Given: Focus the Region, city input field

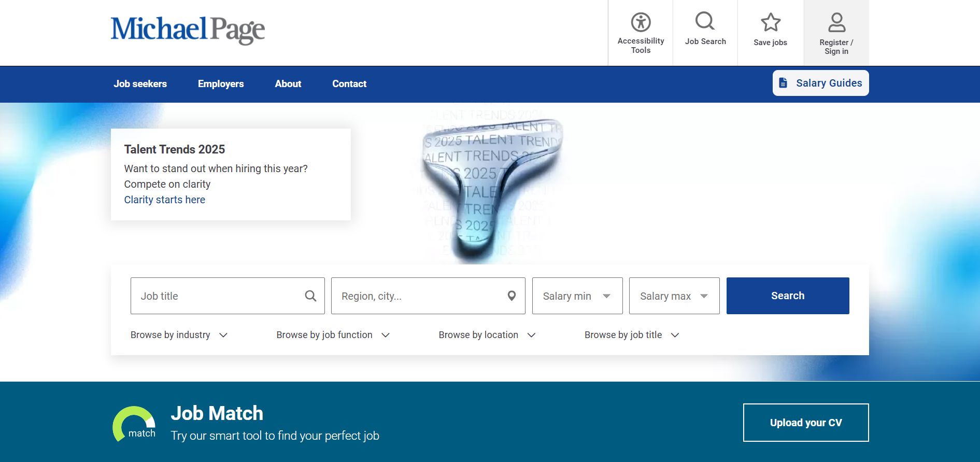Looking at the screenshot, I should click(x=420, y=296).
